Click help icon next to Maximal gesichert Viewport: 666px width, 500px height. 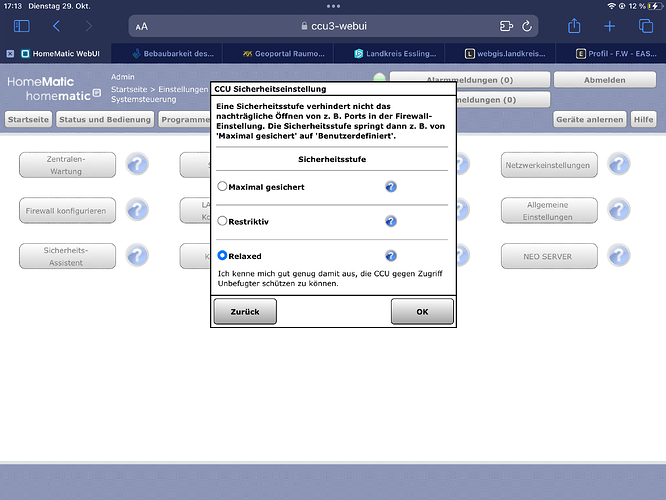pyautogui.click(x=391, y=186)
